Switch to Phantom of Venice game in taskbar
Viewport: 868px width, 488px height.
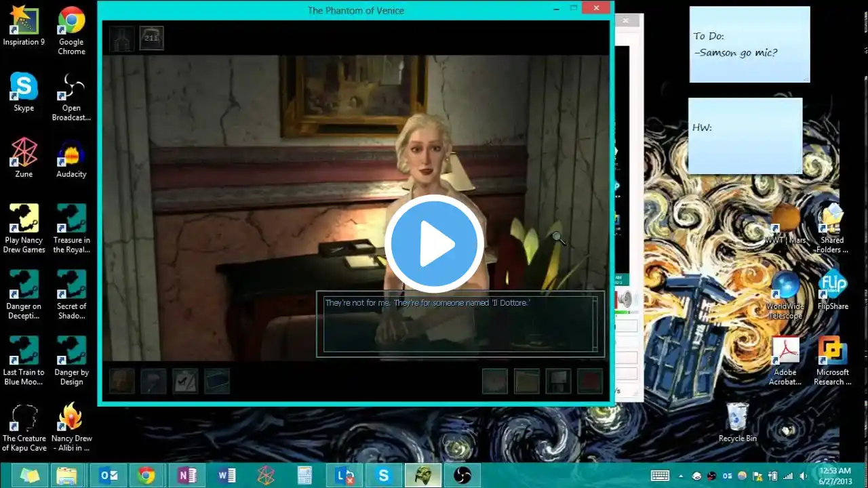[423, 475]
